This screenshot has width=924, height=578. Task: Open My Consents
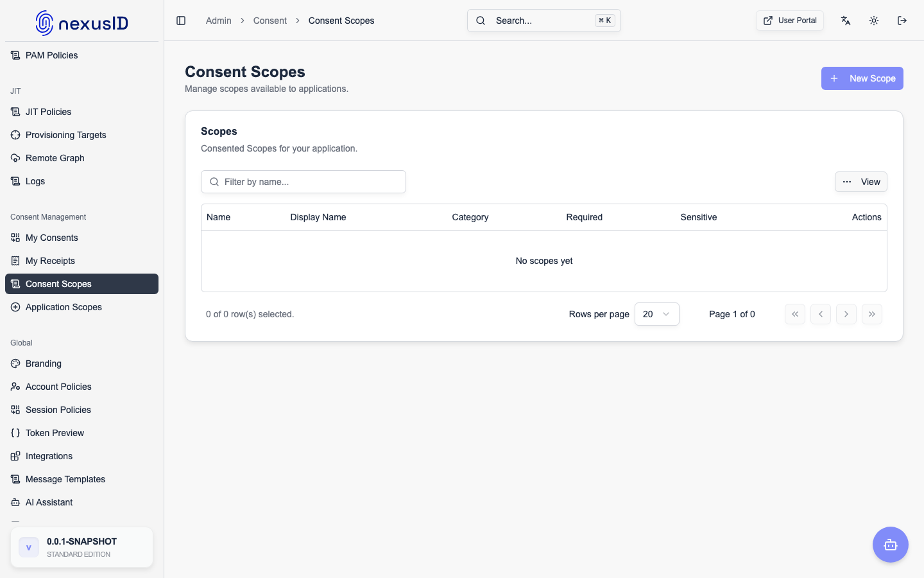(81, 238)
